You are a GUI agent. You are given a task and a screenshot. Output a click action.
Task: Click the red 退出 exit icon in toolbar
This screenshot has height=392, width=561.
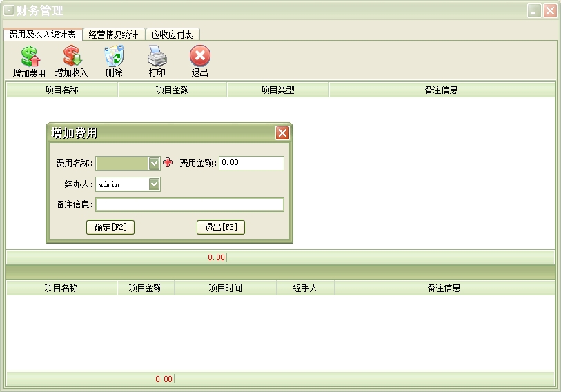(199, 57)
